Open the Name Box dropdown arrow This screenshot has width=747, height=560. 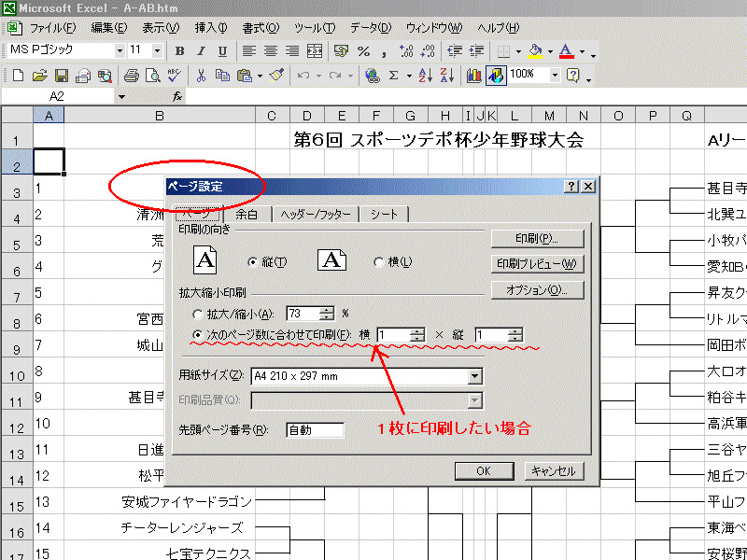click(x=122, y=97)
